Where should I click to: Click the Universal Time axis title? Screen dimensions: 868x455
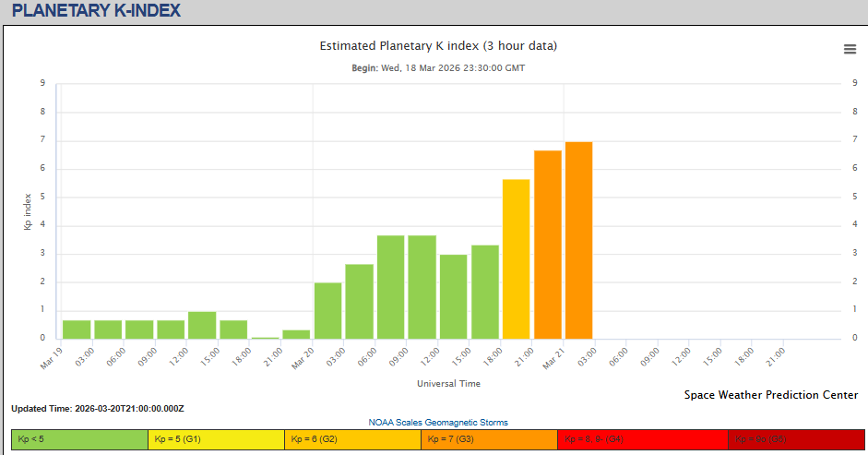449,384
